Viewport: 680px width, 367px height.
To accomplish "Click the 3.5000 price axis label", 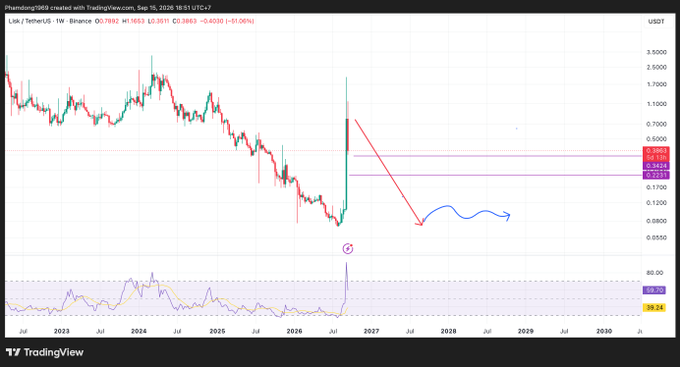I will 657,52.
